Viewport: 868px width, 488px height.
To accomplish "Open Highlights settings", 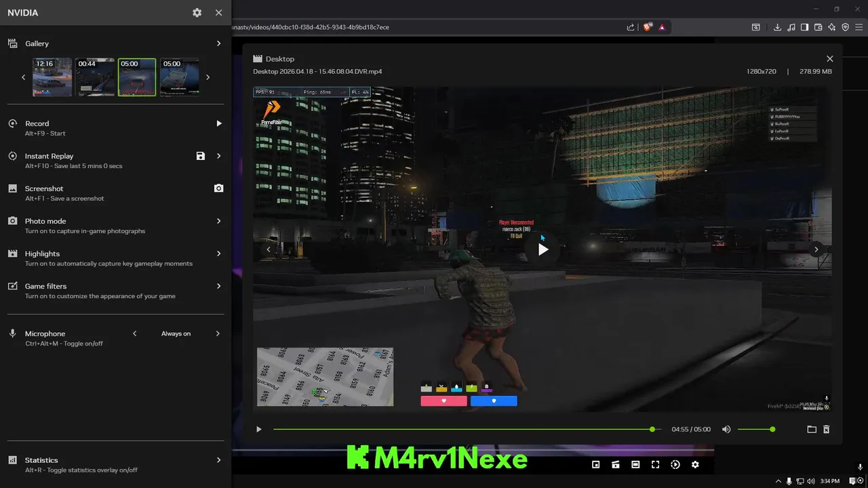I will (218, 253).
